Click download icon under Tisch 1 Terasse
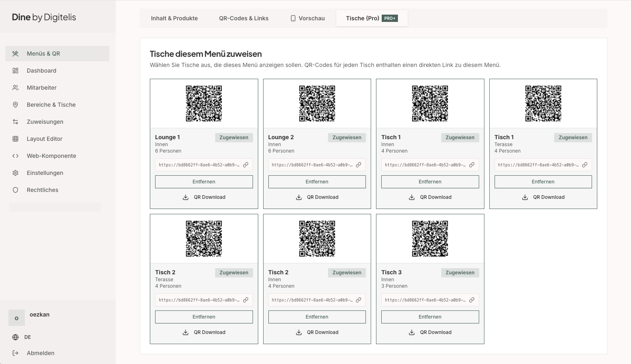 525,197
